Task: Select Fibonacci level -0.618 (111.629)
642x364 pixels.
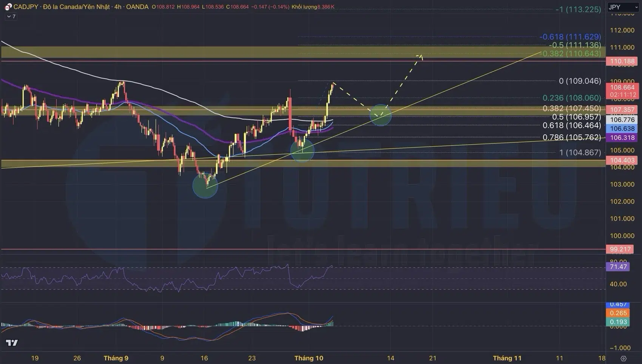Action: click(x=570, y=37)
